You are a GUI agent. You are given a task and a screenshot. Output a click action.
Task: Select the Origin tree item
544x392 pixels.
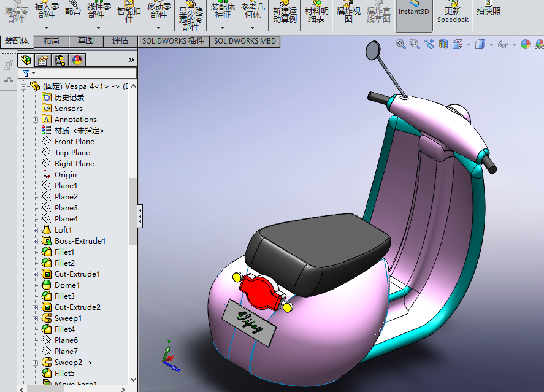point(59,174)
